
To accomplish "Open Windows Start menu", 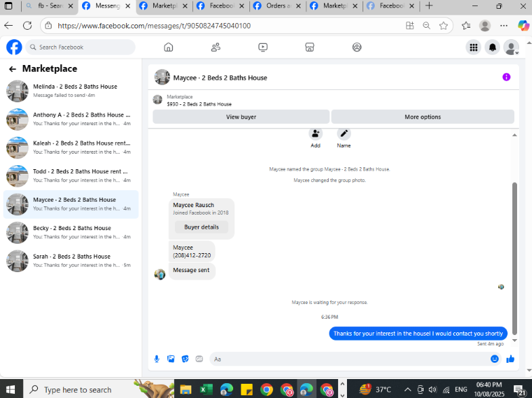I will tap(10, 389).
